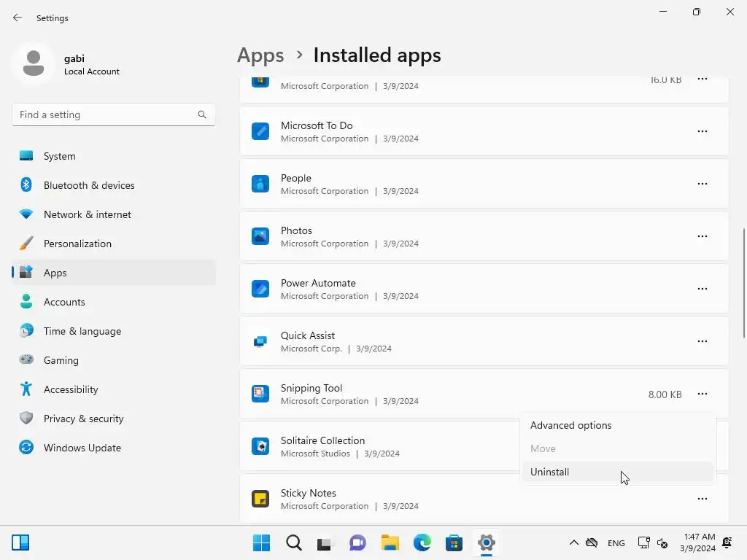Viewport: 747px width, 560px height.
Task: Click in the Find a setting box
Action: pos(113,114)
